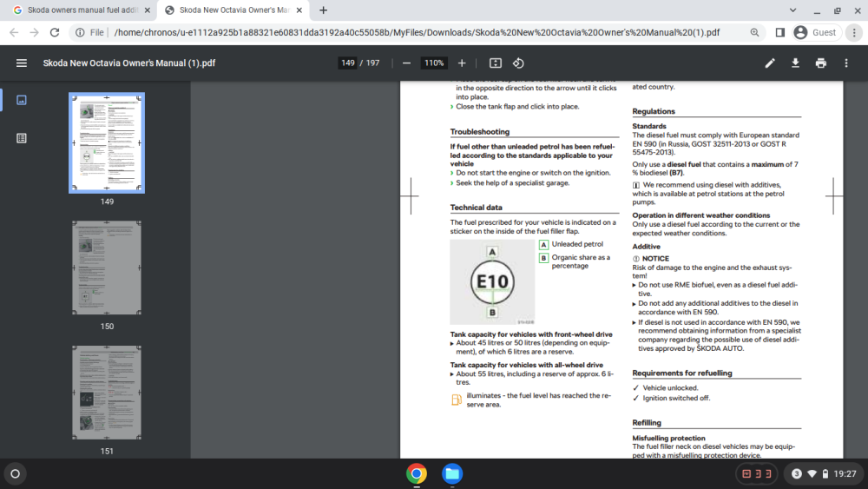Select the Skoda New Octavia Owner's Manual tab

[234, 10]
